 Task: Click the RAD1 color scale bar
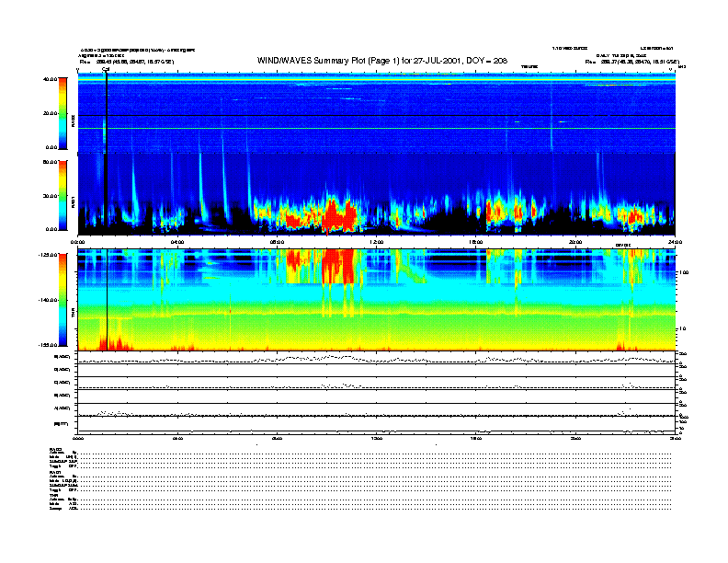tap(63, 196)
